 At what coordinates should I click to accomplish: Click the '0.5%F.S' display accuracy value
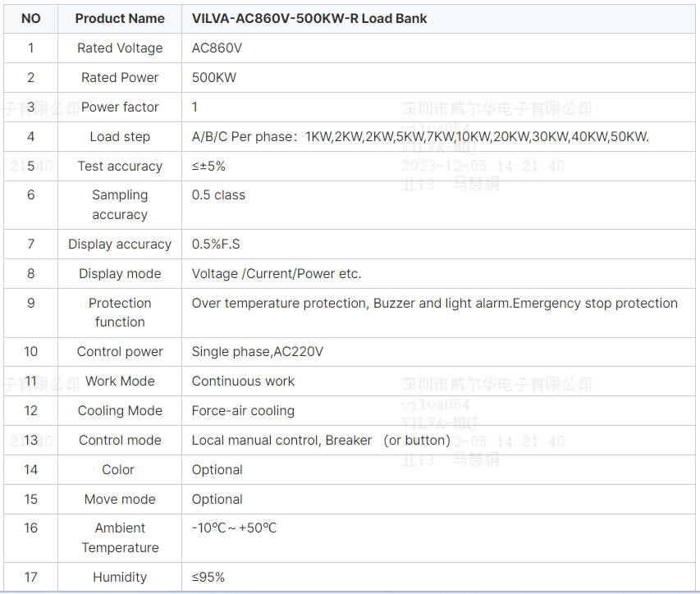coord(216,244)
